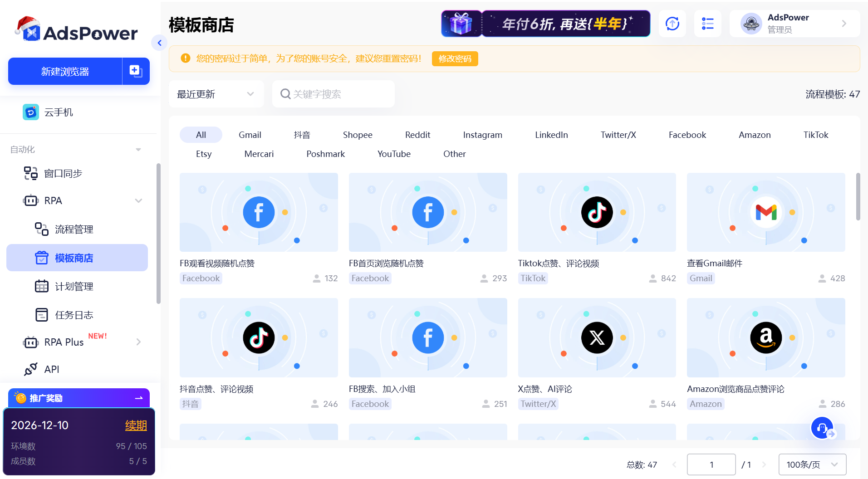Open 流程管理 in the RPA section
The height and width of the screenshot is (479, 868).
click(x=41, y=229)
